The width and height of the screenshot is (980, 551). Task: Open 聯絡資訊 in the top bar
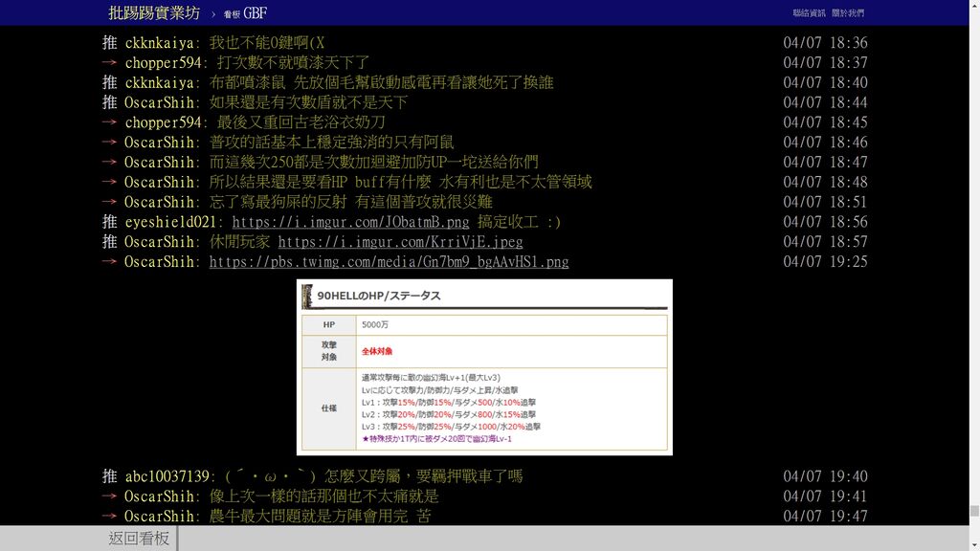(x=808, y=13)
